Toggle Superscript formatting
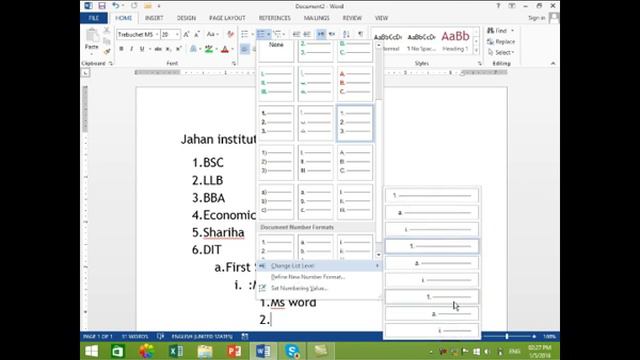The image size is (640, 360). click(x=178, y=49)
